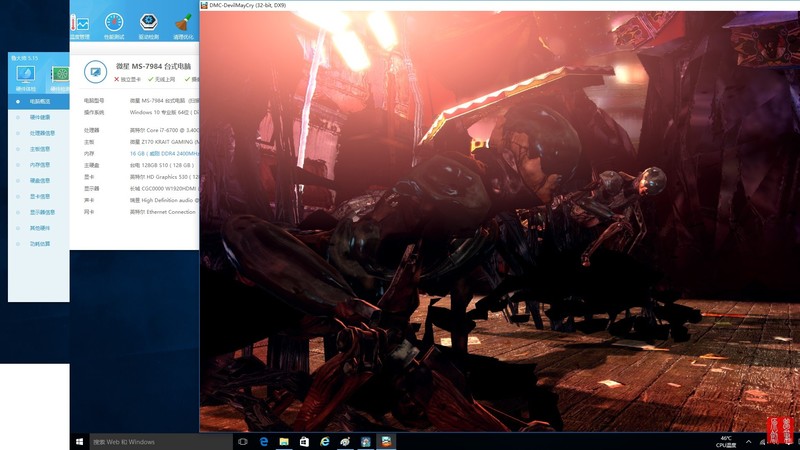The image size is (800, 450).
Task: Open the Windows Start menu
Action: pyautogui.click(x=80, y=442)
